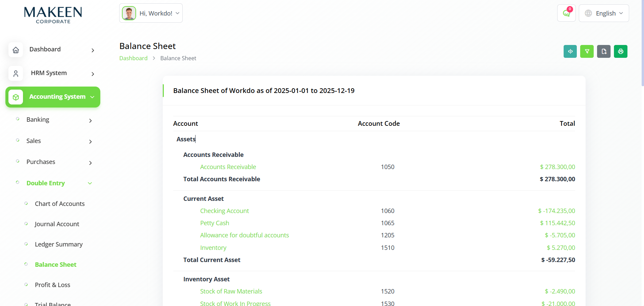Click the teal horizontal view toggle icon
The height and width of the screenshot is (306, 644).
(x=570, y=51)
